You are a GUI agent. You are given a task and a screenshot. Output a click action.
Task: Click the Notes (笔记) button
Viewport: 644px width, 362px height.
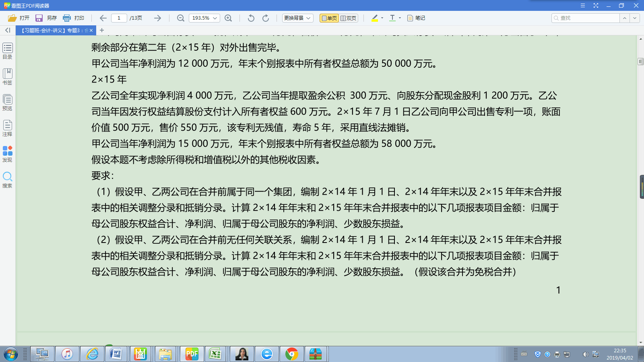click(416, 18)
